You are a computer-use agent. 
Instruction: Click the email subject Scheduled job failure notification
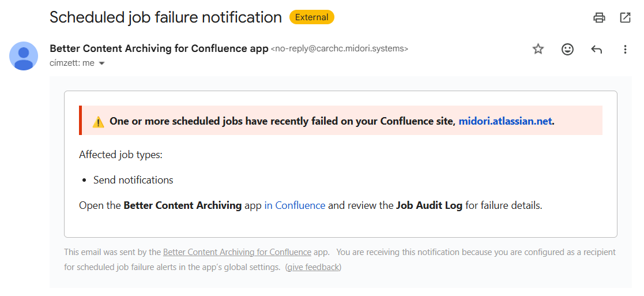pyautogui.click(x=166, y=17)
